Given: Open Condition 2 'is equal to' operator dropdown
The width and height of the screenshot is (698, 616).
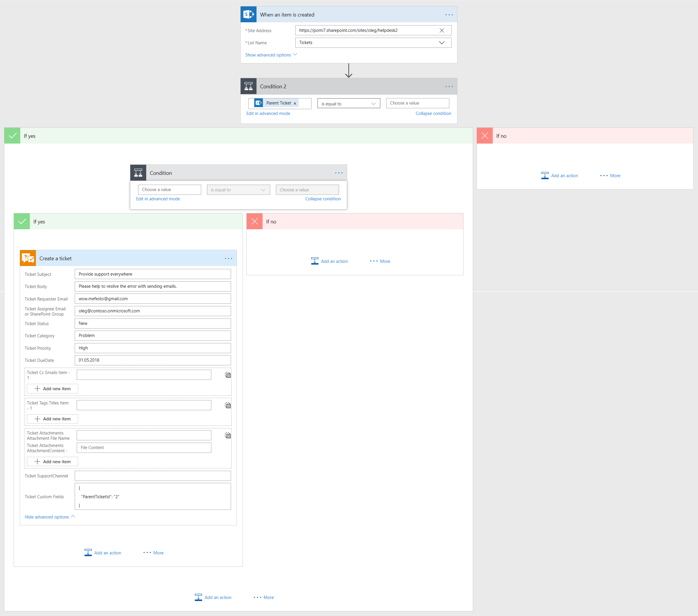Looking at the screenshot, I should tap(348, 103).
